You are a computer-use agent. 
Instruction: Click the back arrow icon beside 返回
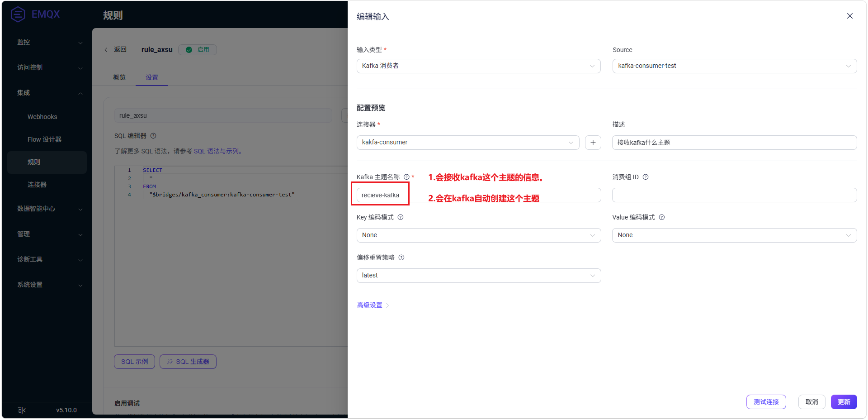pyautogui.click(x=106, y=50)
